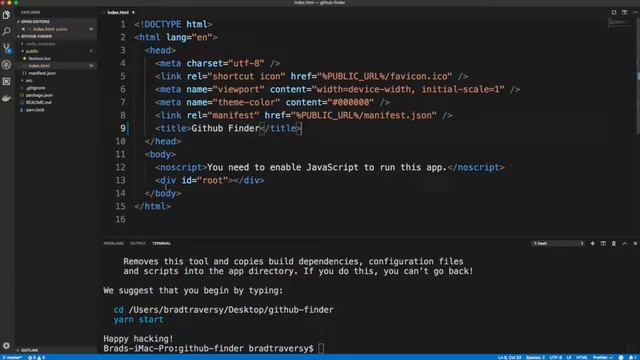Screen dimensions: 640x360
Task: Open notifications bell in status bar
Action: 631,357
